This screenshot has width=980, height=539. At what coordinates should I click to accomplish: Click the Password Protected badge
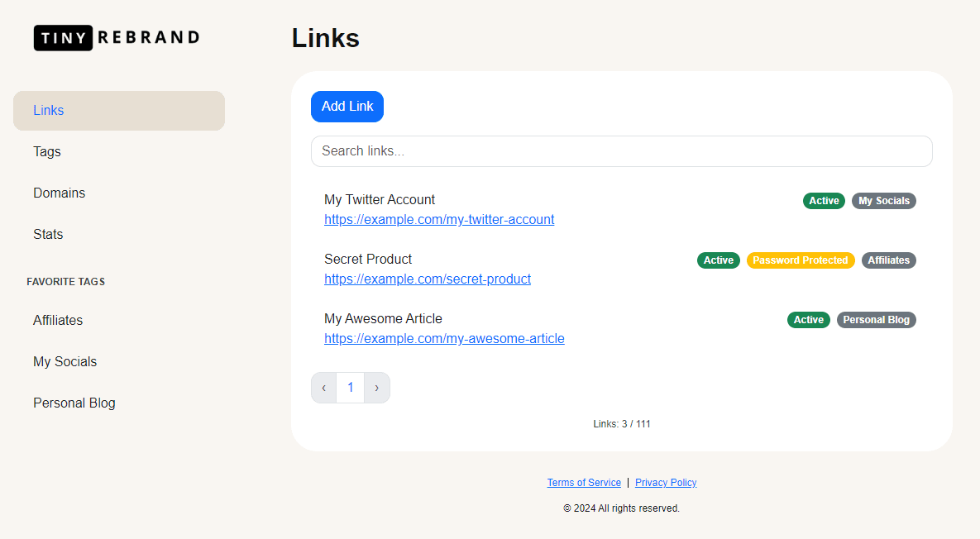click(x=801, y=260)
